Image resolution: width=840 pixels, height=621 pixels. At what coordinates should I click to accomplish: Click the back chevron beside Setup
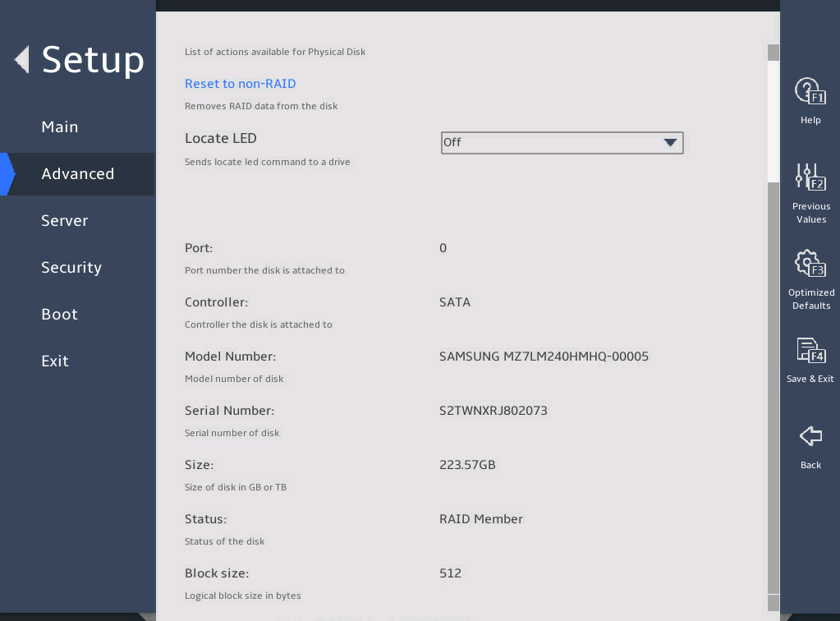pos(21,59)
